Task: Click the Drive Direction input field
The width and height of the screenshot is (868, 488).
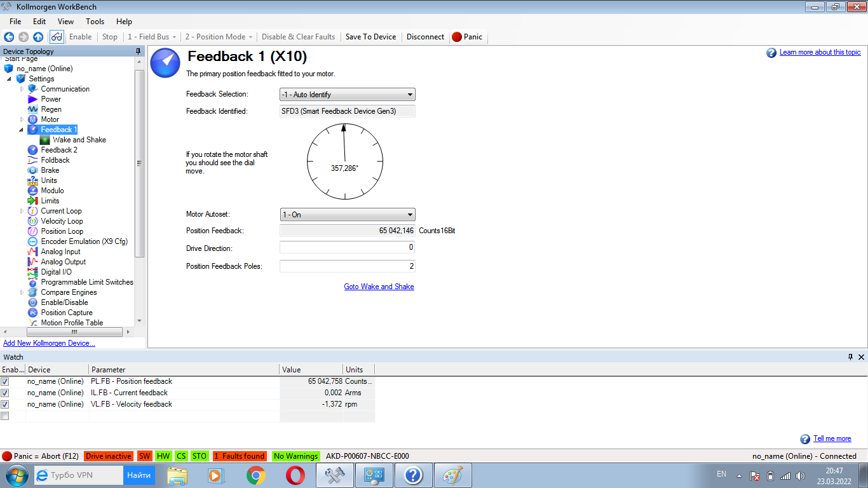Action: point(348,247)
